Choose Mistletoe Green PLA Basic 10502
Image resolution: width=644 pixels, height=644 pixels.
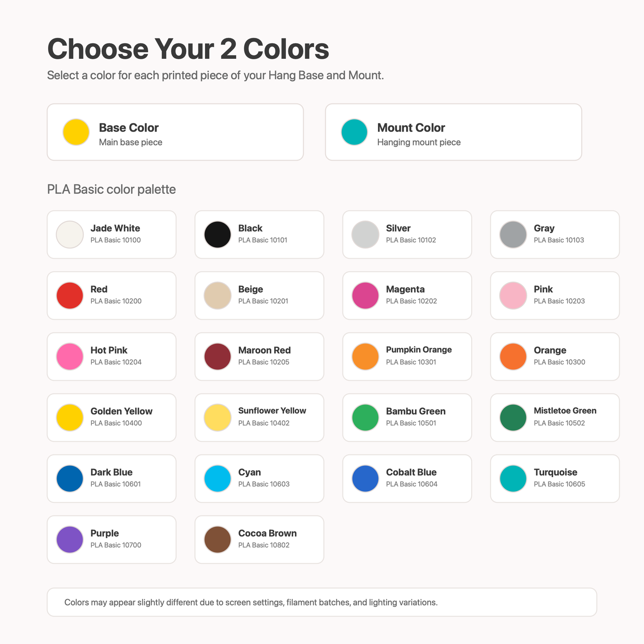[x=555, y=418]
